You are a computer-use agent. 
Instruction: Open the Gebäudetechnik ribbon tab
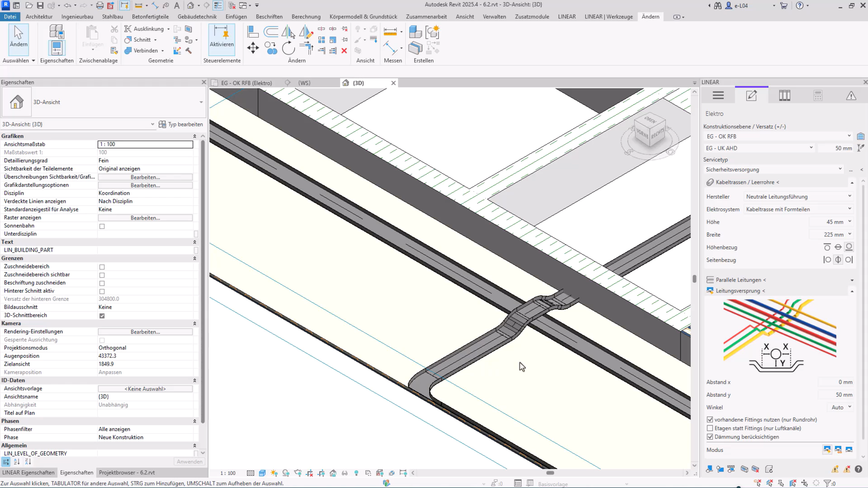[x=197, y=17]
